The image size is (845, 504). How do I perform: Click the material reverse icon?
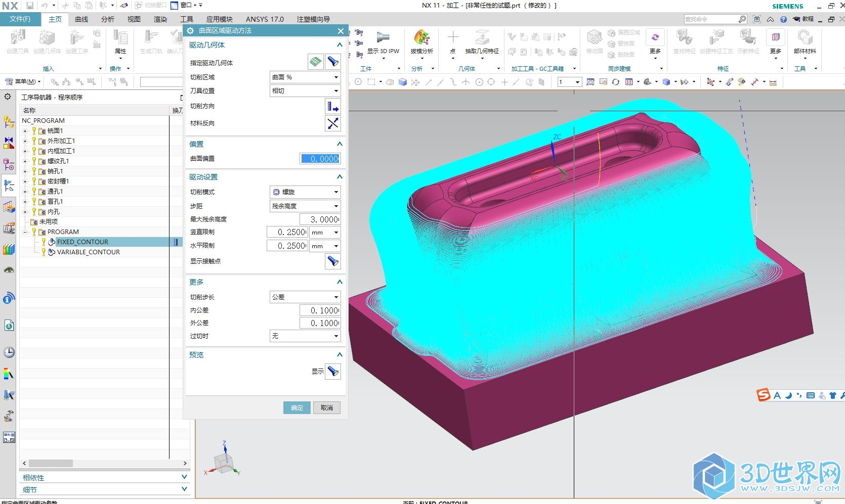(x=333, y=123)
